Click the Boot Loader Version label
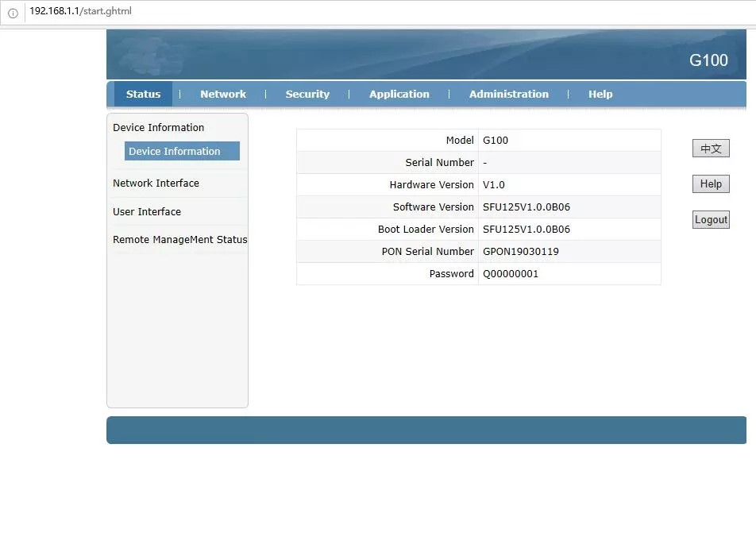The width and height of the screenshot is (756, 533). 426,229
